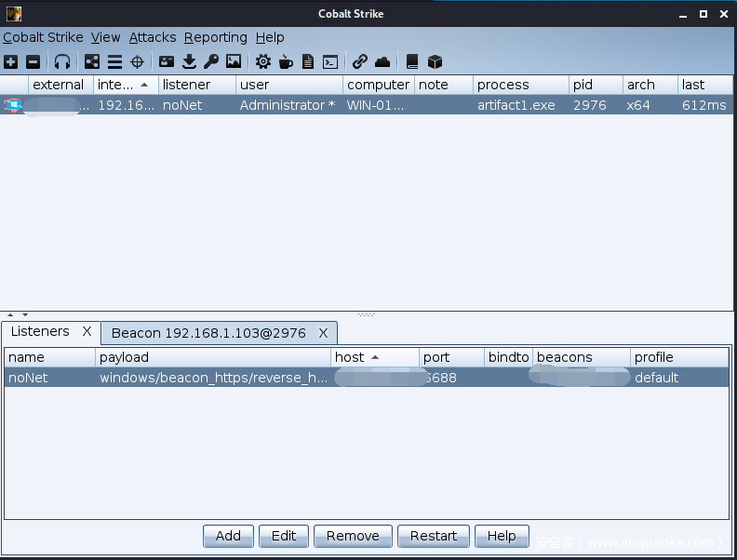
Task: Click the Cobalt Strike app icon in the title bar
Action: [x=14, y=14]
